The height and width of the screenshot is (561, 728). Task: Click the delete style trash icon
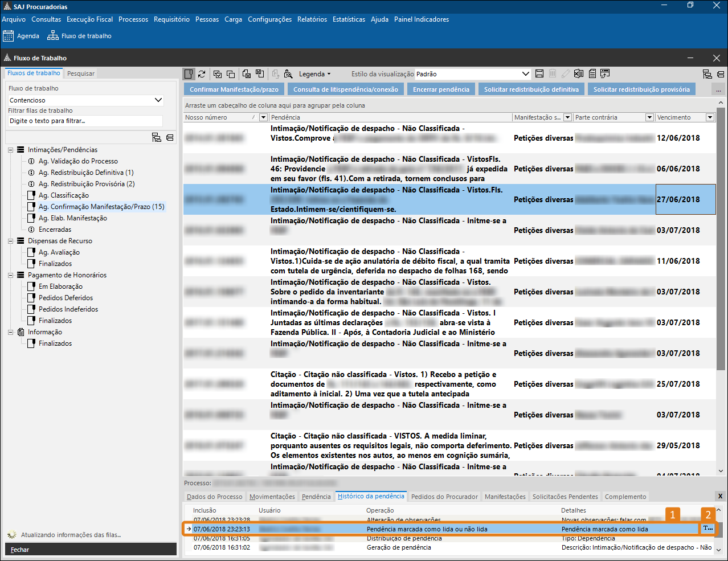tap(553, 74)
